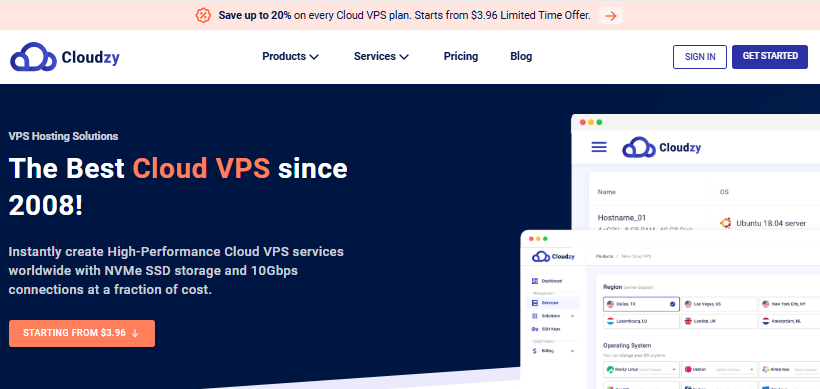Click the VPS Hosting Solutions text

click(x=63, y=136)
